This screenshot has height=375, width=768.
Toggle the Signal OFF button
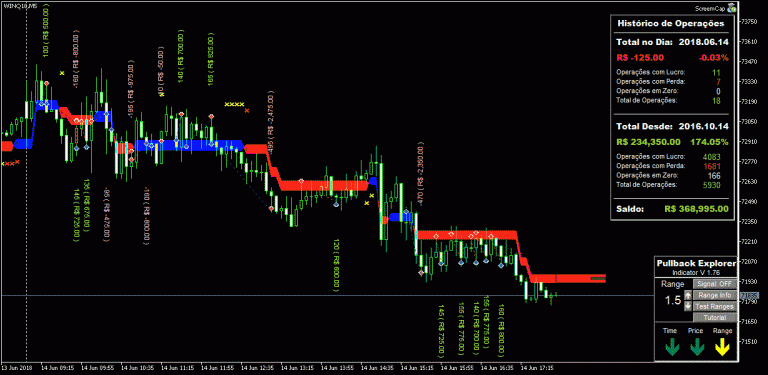(x=715, y=284)
